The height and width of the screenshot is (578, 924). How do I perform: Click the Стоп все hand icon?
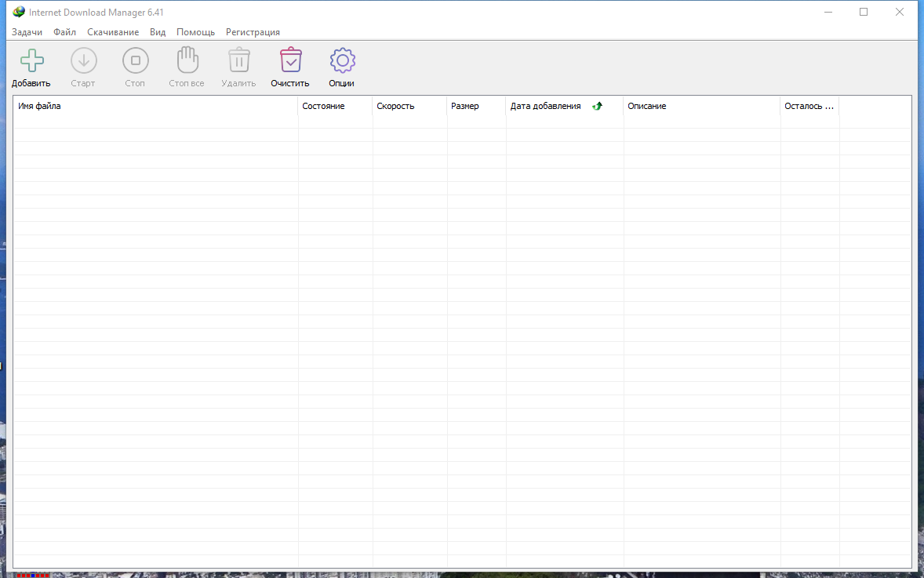click(x=187, y=60)
